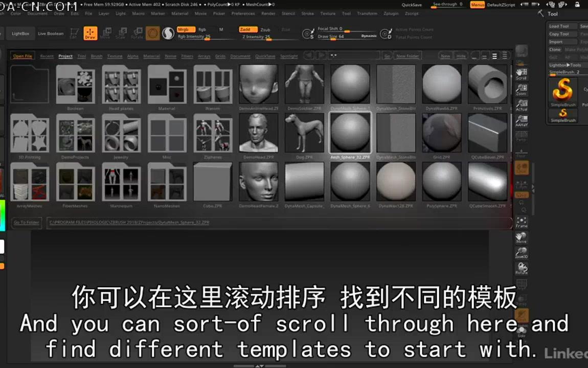This screenshot has height=368, width=588.
Task: Select the Draw tool
Action: point(91,33)
